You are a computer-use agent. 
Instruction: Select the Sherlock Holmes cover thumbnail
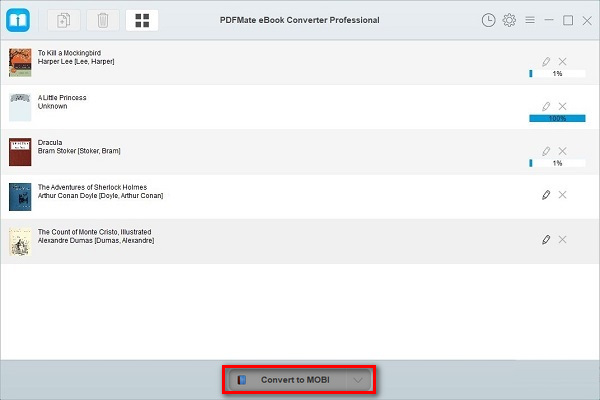(20, 197)
